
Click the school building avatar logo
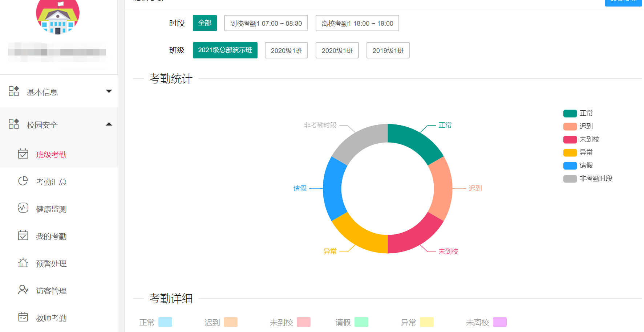tap(58, 16)
